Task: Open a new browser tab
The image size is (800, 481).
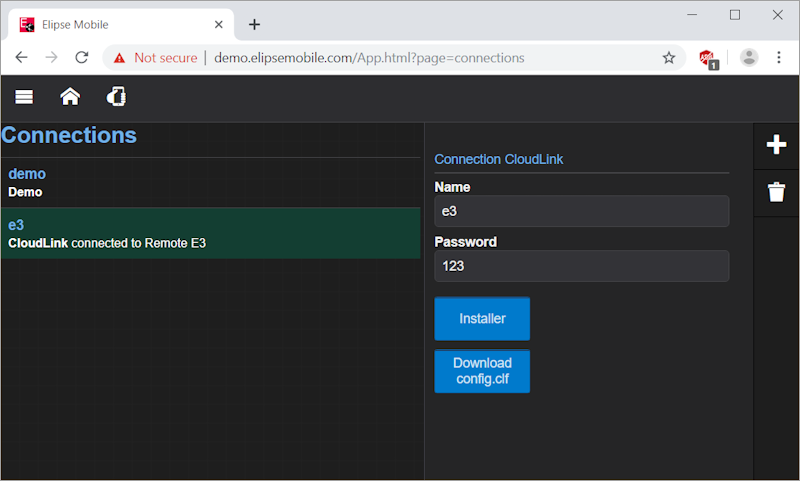Action: pos(254,24)
